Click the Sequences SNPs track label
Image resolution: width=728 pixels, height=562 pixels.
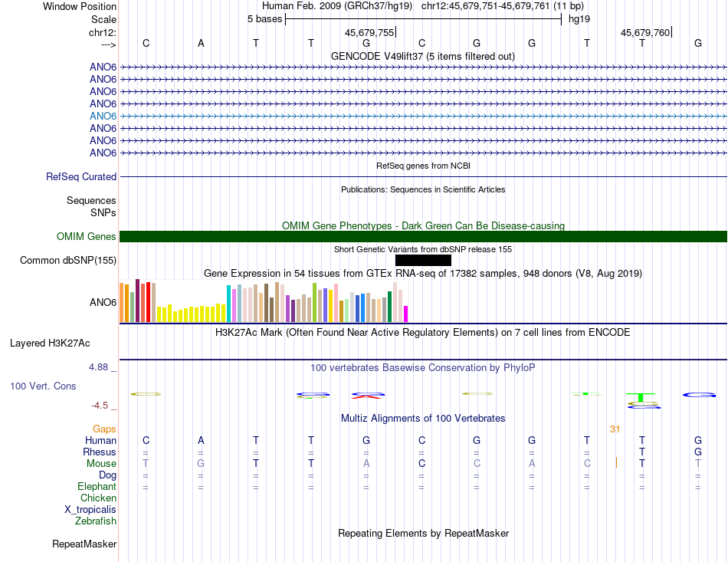(91, 207)
